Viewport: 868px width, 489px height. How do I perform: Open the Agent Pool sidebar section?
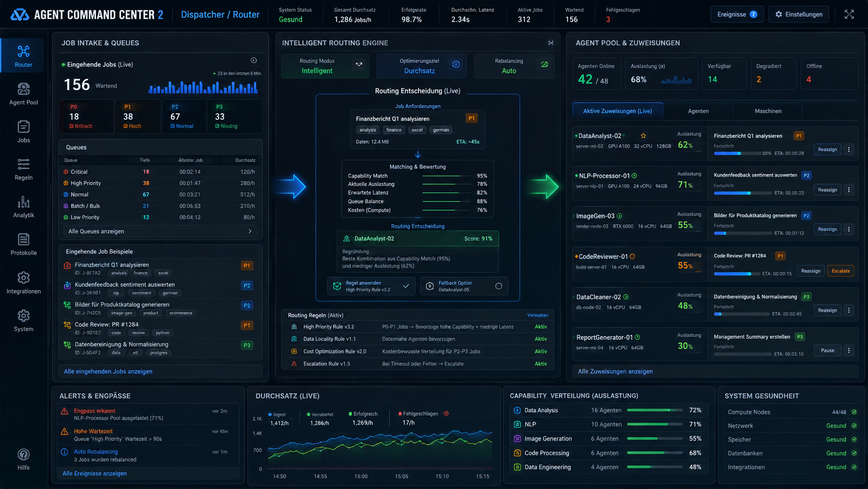tap(23, 94)
